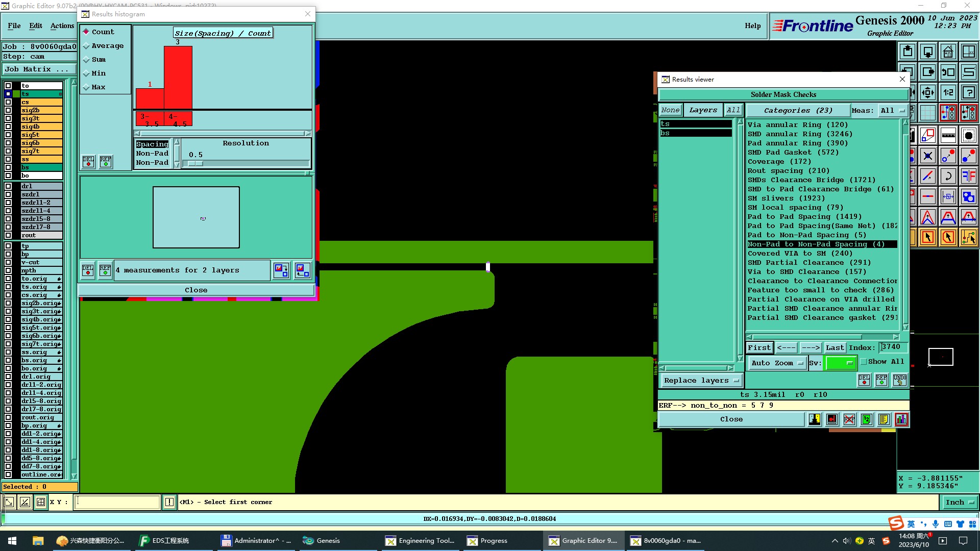Image resolution: width=980 pixels, height=551 pixels.
Task: Open the Meas All dropdown
Action: coord(892,110)
